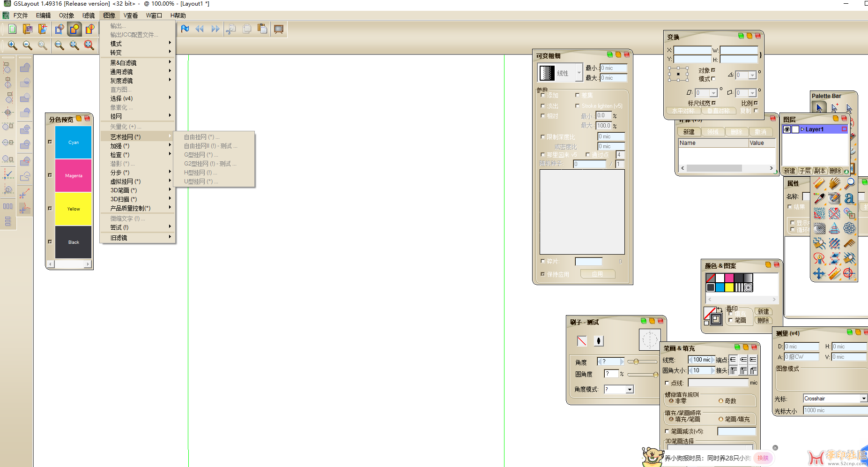Click the 100% zoom magnifier icon
Image resolution: width=868 pixels, height=467 pixels.
[x=59, y=45]
